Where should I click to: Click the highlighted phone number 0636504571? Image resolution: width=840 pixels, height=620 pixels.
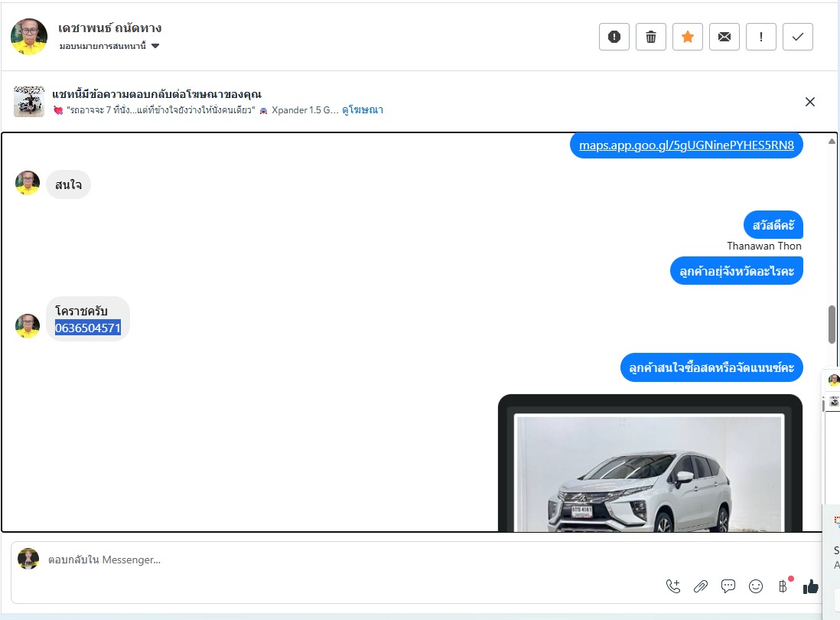click(88, 328)
